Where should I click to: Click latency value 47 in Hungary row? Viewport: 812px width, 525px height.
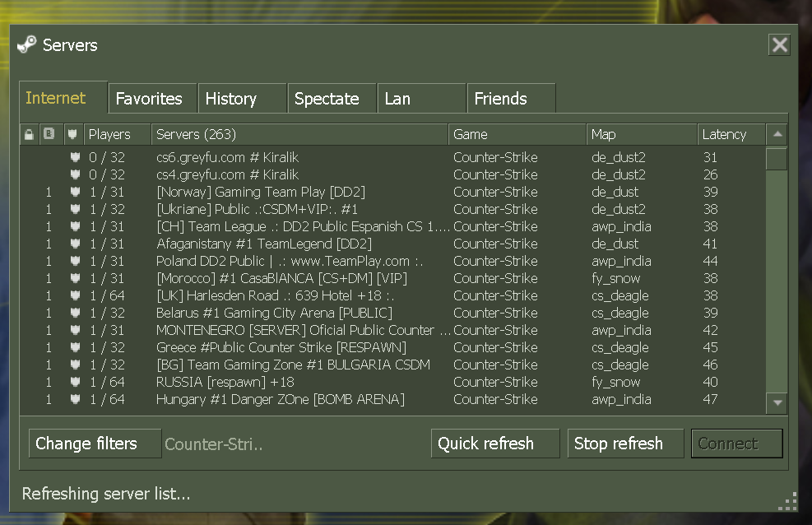coord(710,399)
